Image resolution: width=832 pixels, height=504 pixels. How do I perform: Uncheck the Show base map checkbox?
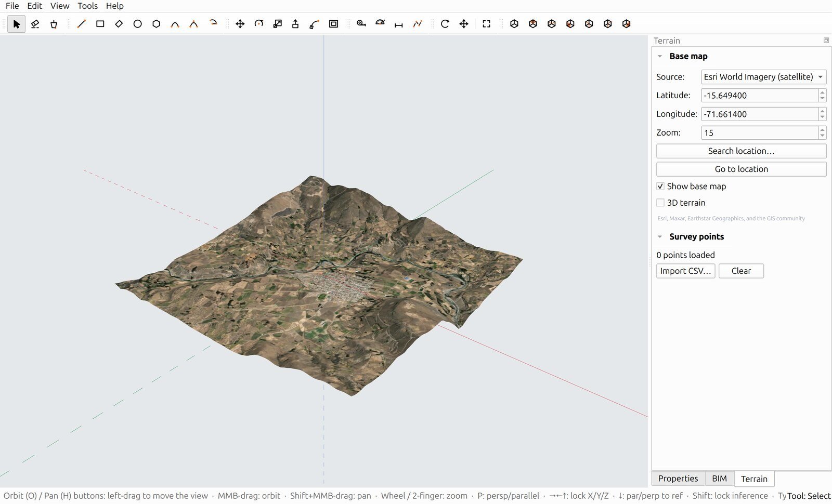click(x=660, y=186)
